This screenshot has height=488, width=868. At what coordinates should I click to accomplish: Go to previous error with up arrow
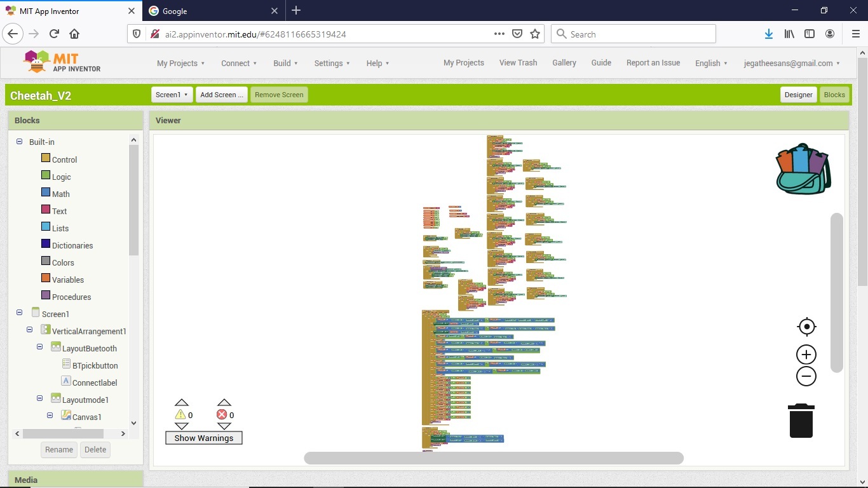[x=224, y=402]
